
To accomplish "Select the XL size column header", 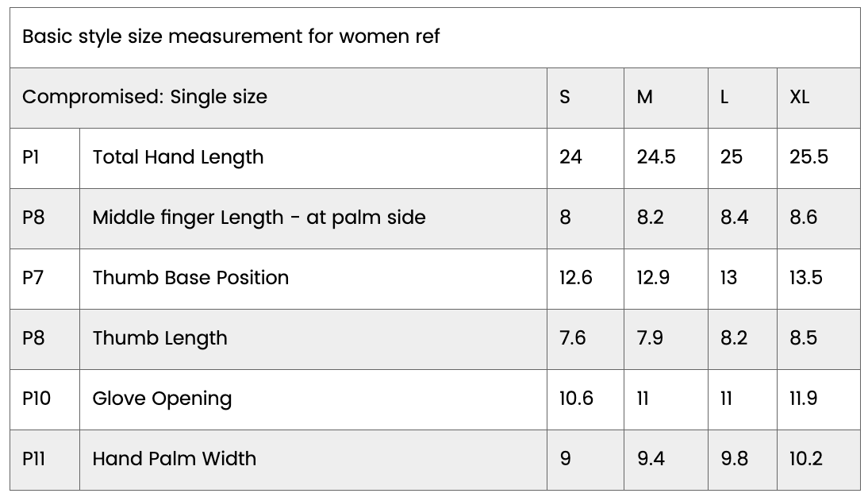I will (x=800, y=97).
